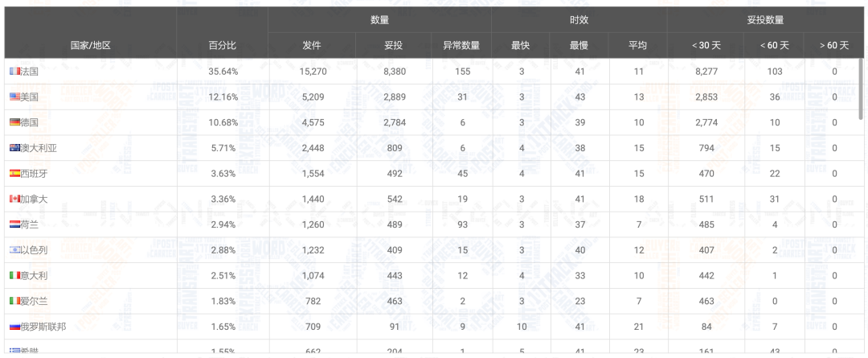Select the 爱尔兰 country name
Image resolution: width=868 pixels, height=358 pixels.
[34, 300]
